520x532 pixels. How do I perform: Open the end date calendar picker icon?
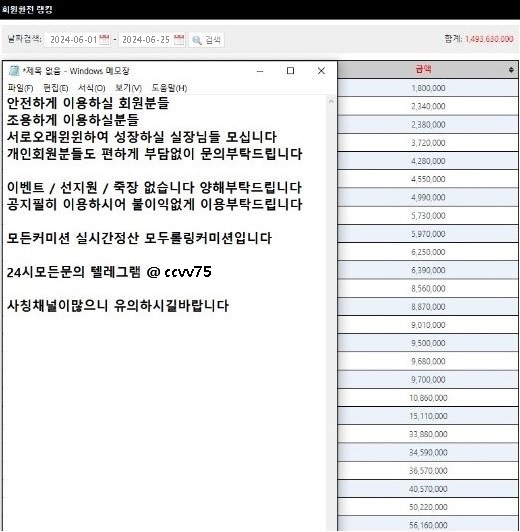coord(179,39)
